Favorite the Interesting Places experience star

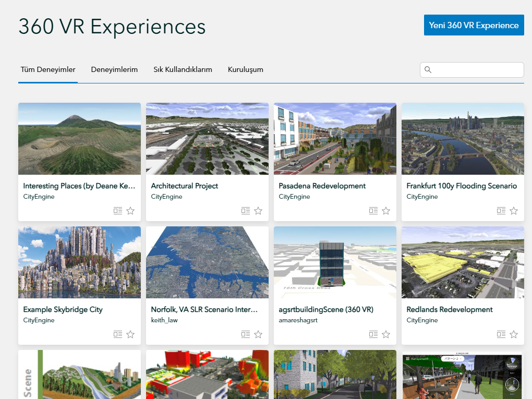130,211
